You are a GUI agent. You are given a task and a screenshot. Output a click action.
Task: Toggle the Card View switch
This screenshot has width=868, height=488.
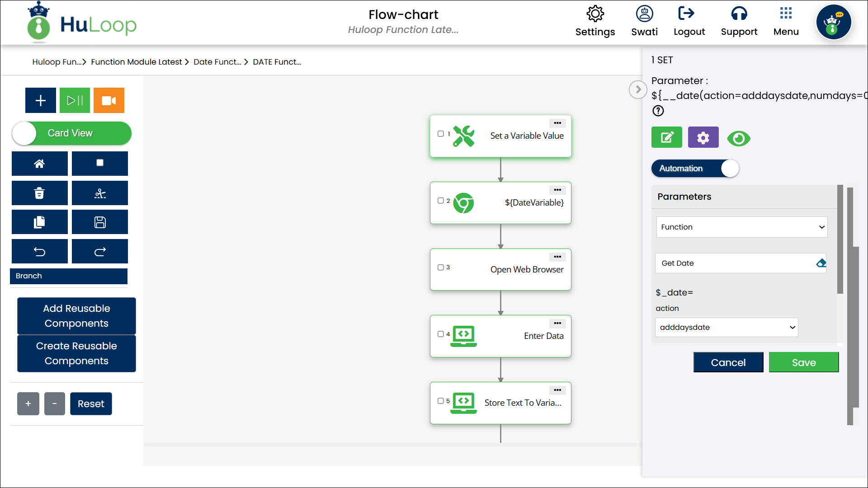coord(71,133)
